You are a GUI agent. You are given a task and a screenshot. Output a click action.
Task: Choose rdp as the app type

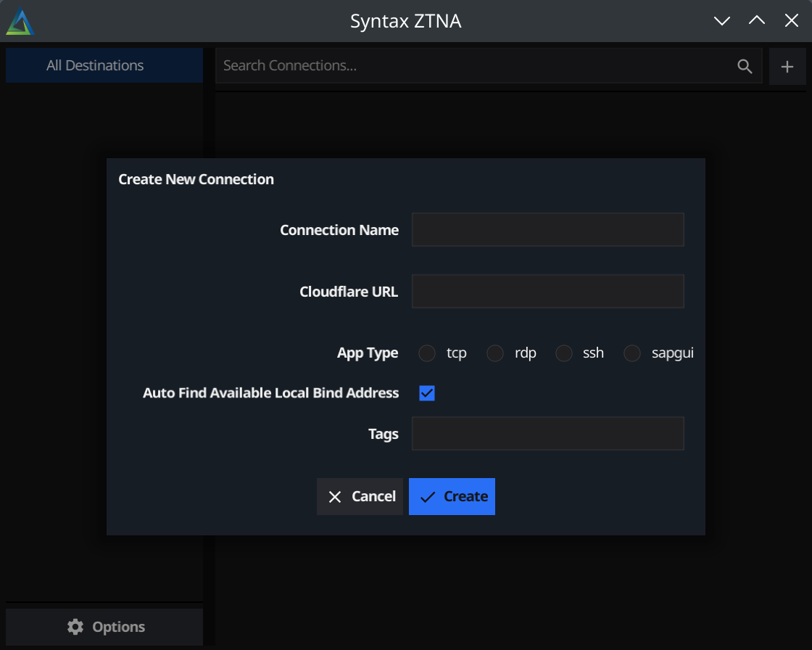point(495,353)
